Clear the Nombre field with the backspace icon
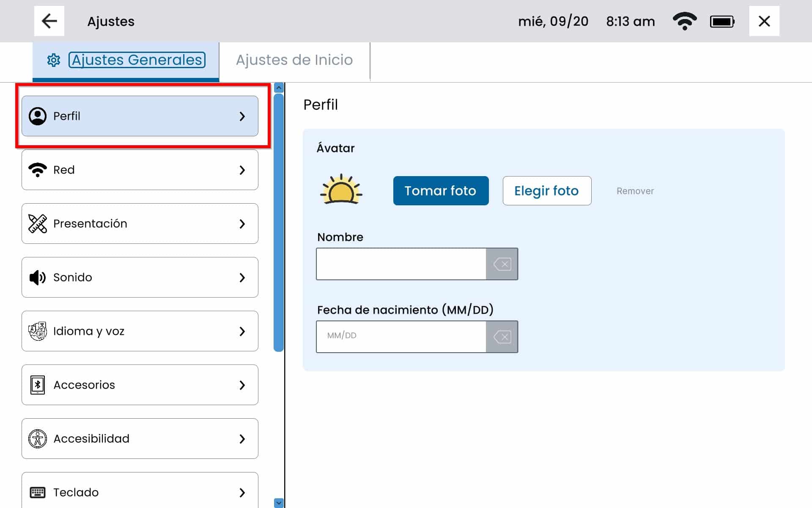The width and height of the screenshot is (812, 508). click(x=502, y=264)
